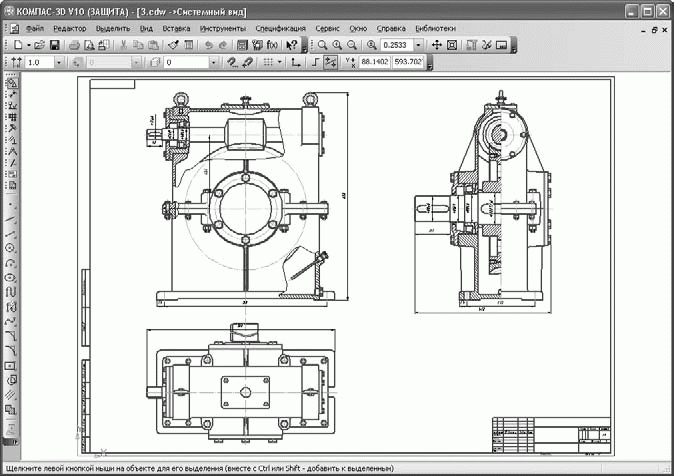Click the zoom in magnifier icon

coord(337,45)
